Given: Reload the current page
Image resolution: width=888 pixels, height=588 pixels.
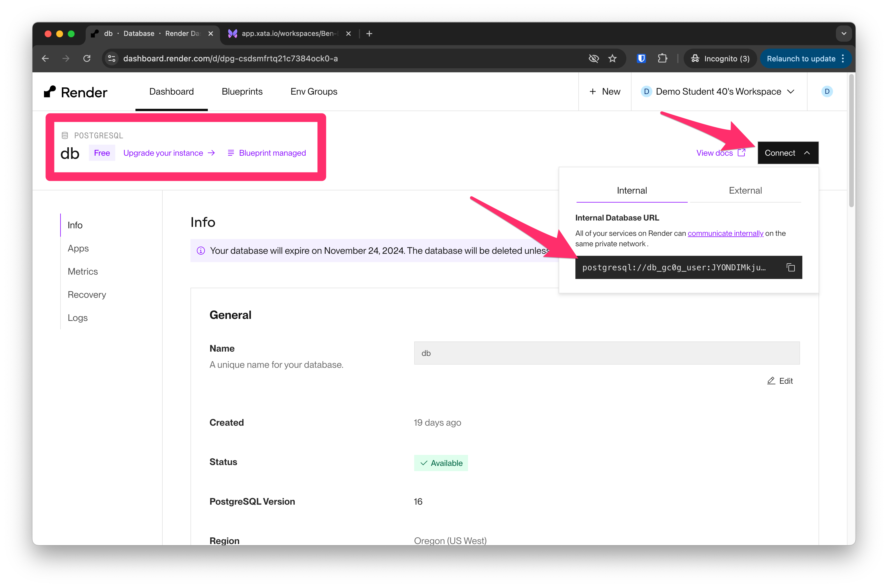Looking at the screenshot, I should pos(87,58).
